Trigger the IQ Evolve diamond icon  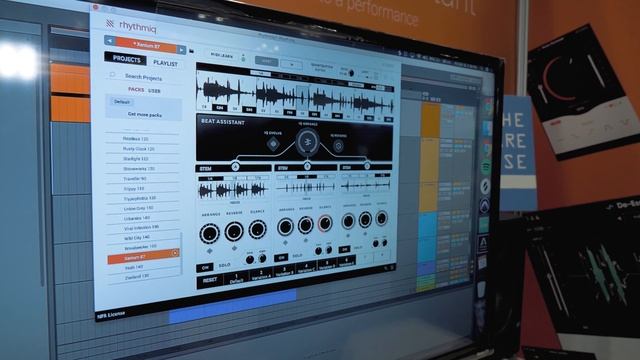tap(273, 143)
